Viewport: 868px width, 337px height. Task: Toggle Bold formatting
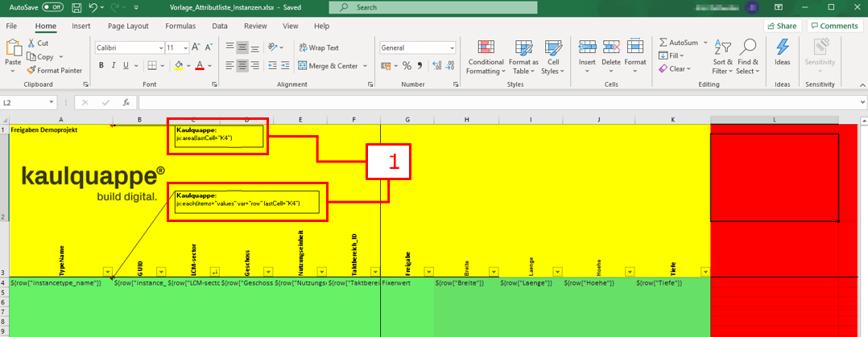click(101, 65)
